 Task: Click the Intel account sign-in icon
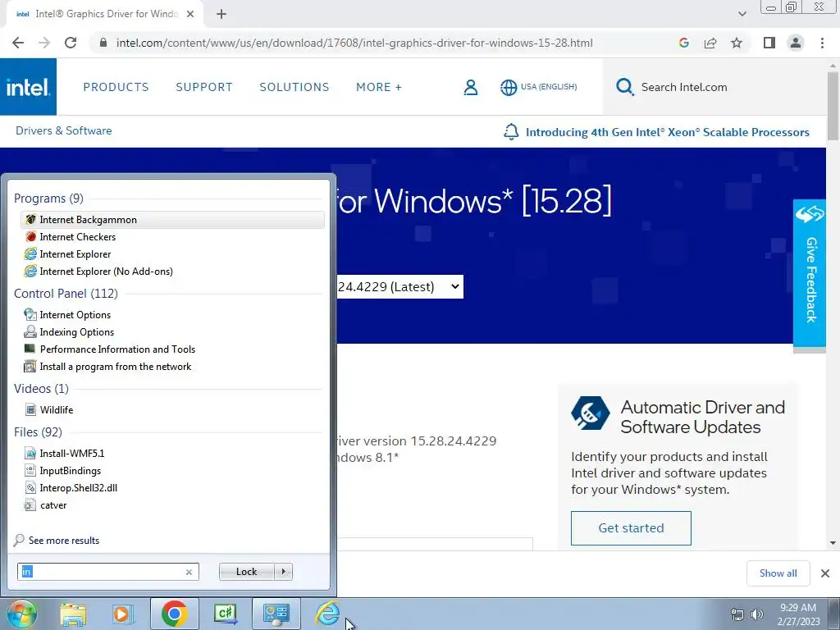[470, 87]
